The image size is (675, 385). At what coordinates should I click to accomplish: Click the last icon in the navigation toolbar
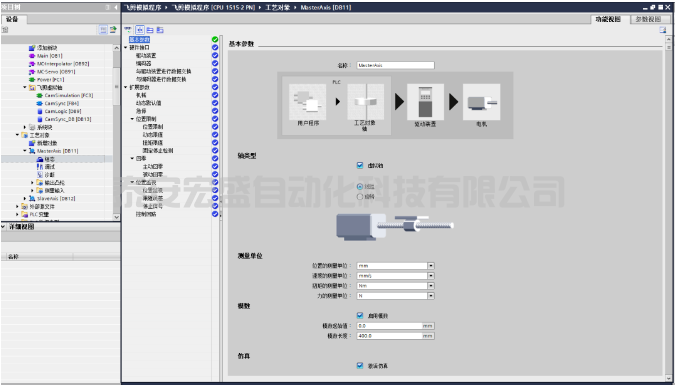coord(160,30)
